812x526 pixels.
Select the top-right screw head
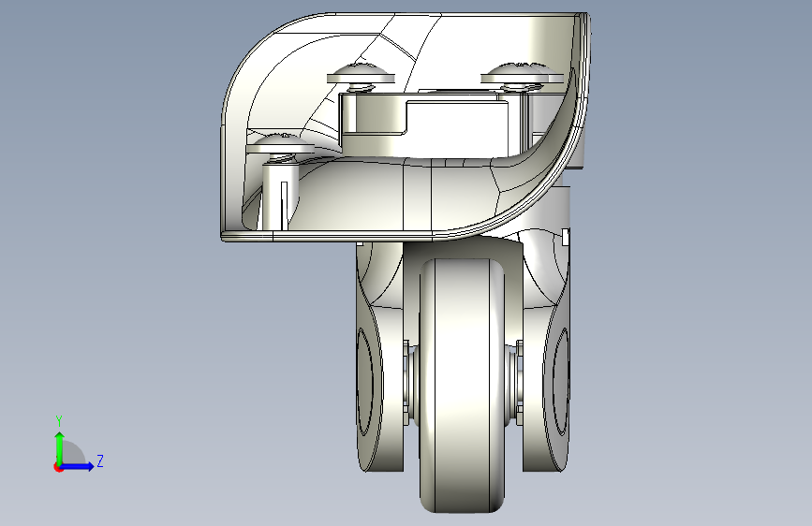point(521,74)
